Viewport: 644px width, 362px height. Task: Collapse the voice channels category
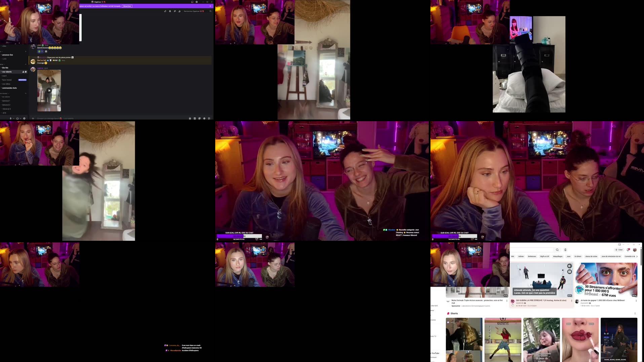point(5,93)
